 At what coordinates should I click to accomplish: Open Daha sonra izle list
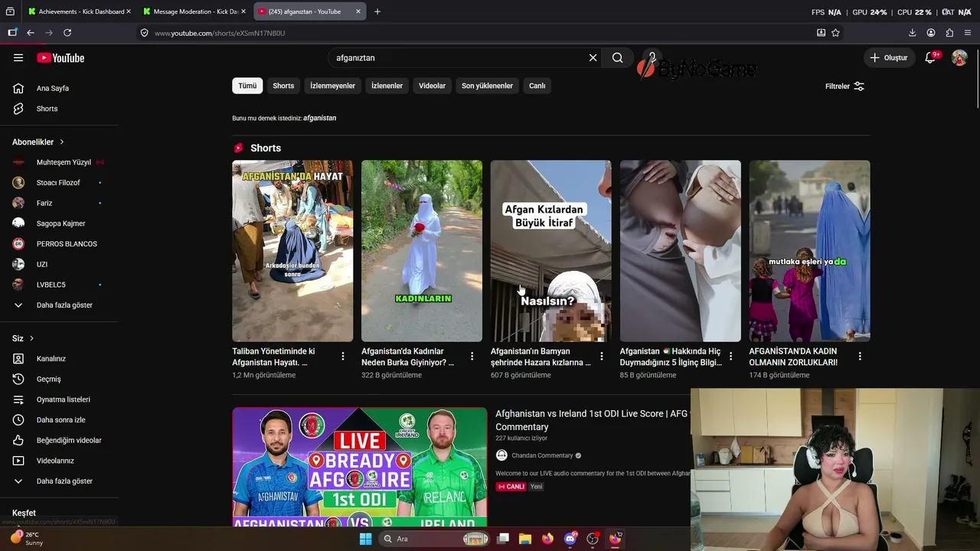(x=59, y=420)
